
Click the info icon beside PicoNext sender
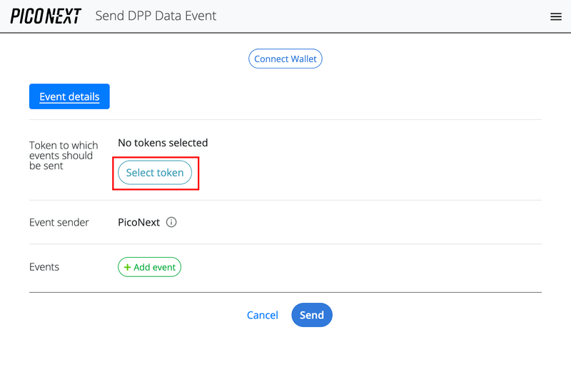point(171,222)
